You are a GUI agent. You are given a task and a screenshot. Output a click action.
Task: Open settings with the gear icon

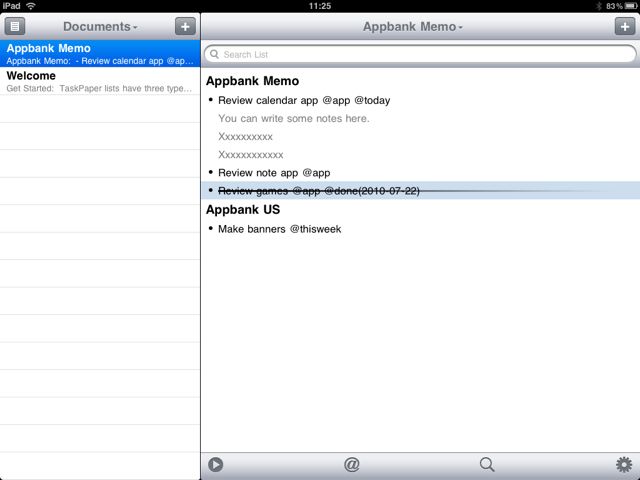[x=624, y=464]
